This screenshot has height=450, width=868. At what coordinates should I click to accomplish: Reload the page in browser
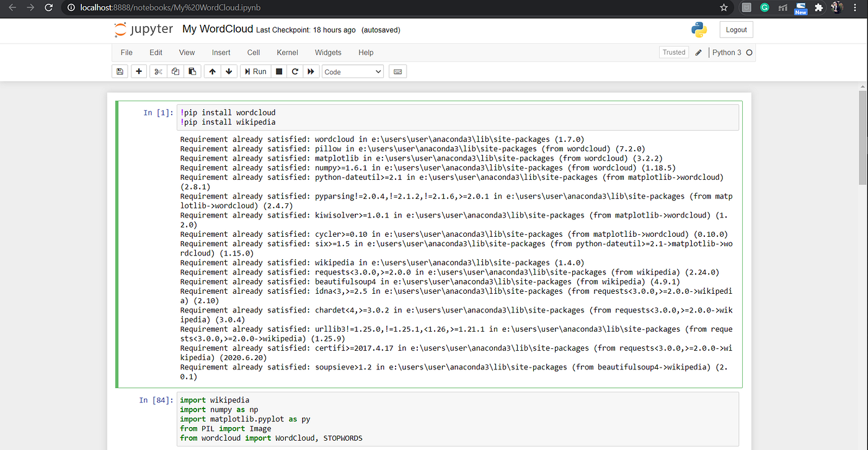[x=49, y=7]
